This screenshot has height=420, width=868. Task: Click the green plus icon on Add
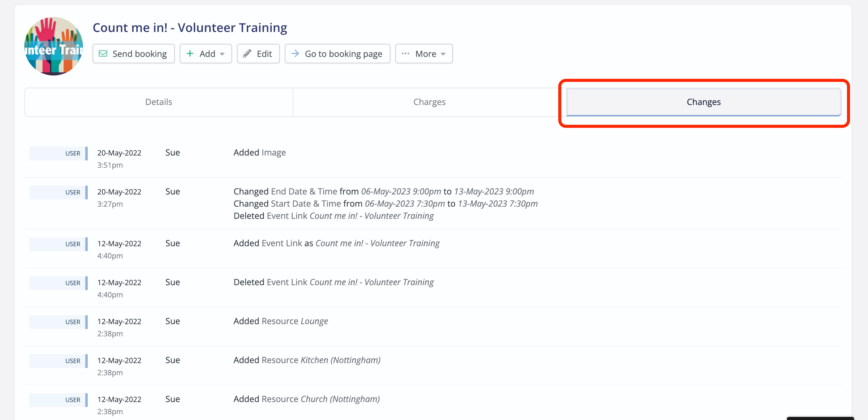pos(190,54)
